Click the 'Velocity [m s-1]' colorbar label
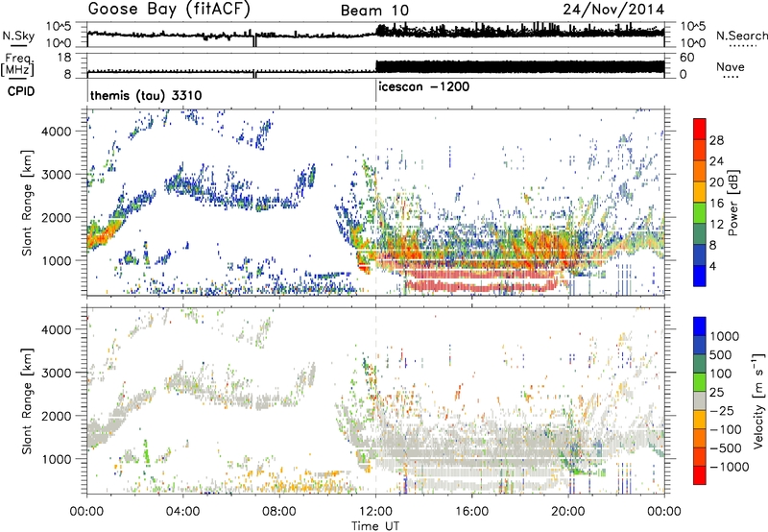This screenshot has height=532, width=768. [x=758, y=400]
